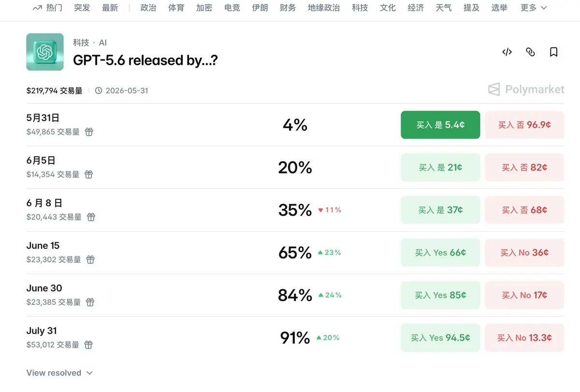Bookmark the GPT-5.6 market
This screenshot has width=580, height=392.
tap(554, 52)
